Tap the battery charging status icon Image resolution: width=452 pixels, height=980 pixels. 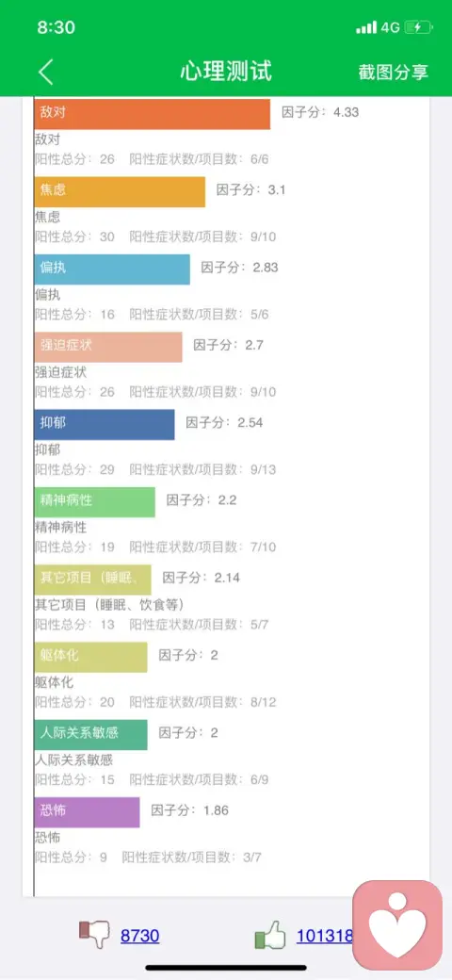click(418, 27)
